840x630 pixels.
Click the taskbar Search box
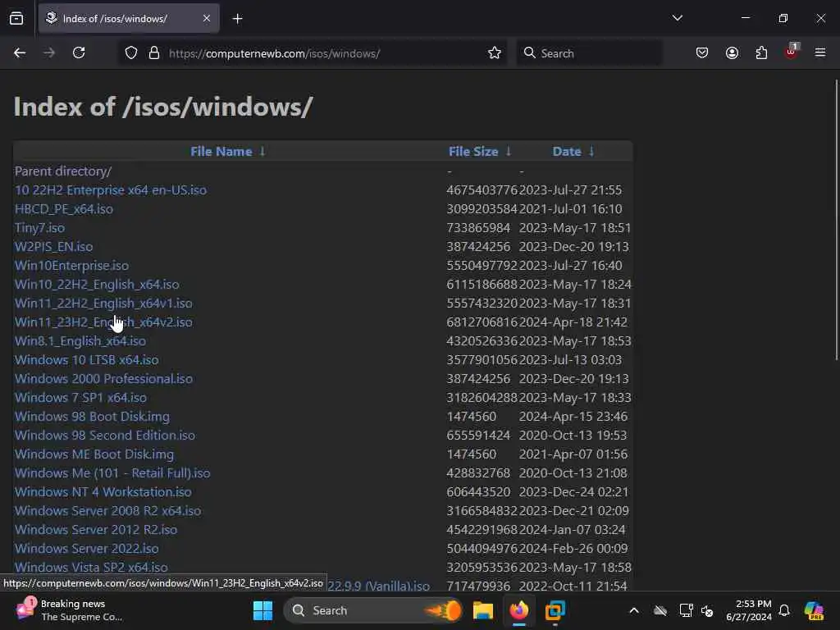(x=372, y=610)
